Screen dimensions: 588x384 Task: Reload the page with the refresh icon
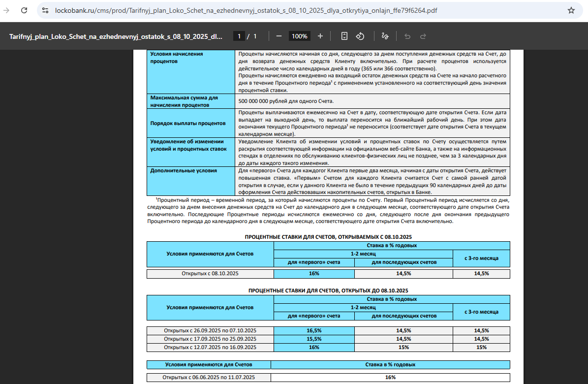coord(24,10)
